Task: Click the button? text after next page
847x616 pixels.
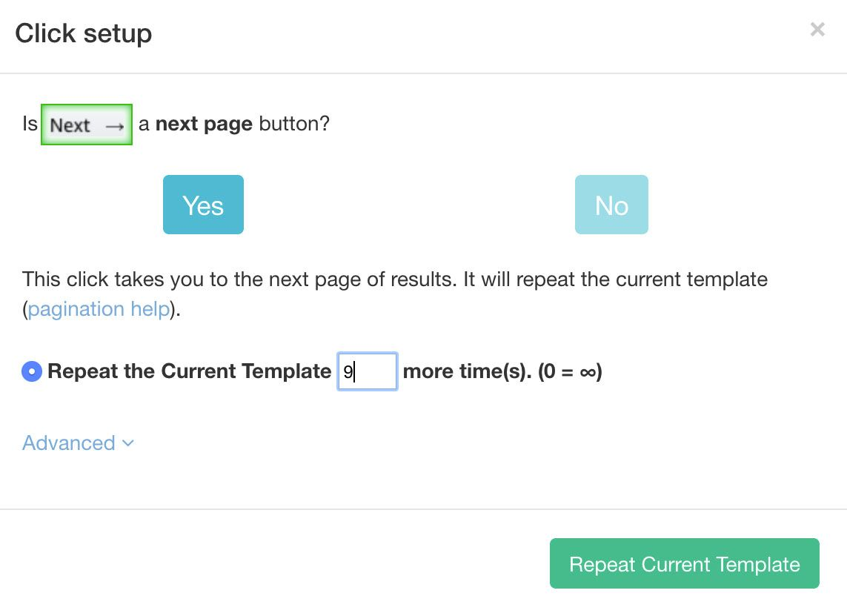Action: [294, 124]
